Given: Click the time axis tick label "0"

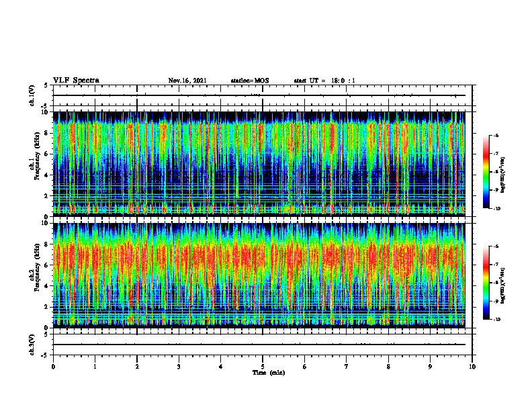Looking at the screenshot, I should point(53,367).
